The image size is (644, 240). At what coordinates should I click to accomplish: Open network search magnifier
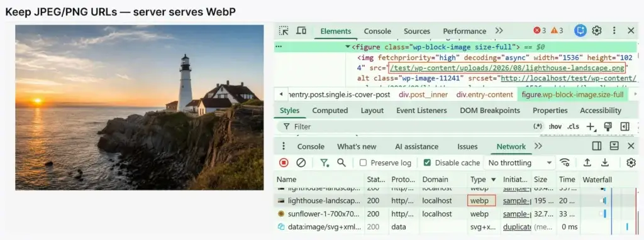coord(341,163)
